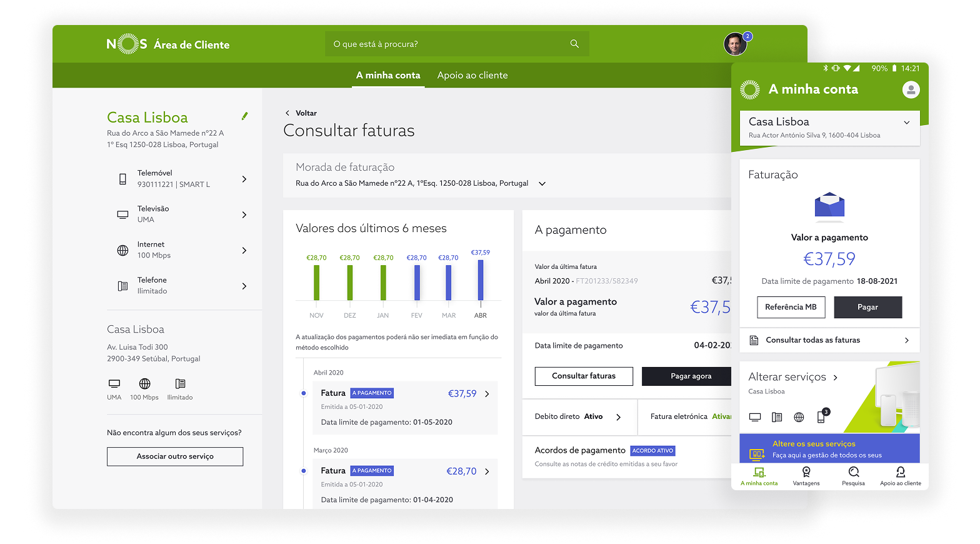Tap the Alterar serviços heading arrow
This screenshot has width=980, height=544.
(x=835, y=378)
